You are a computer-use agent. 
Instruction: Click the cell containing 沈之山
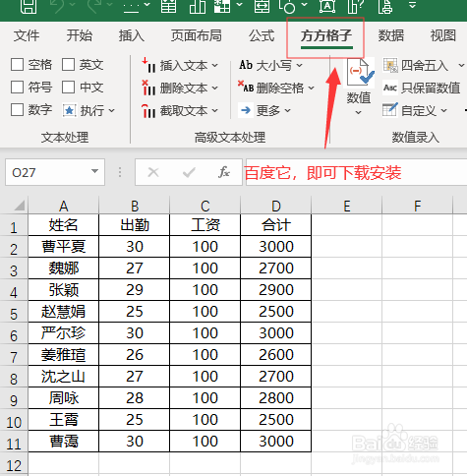(x=64, y=377)
